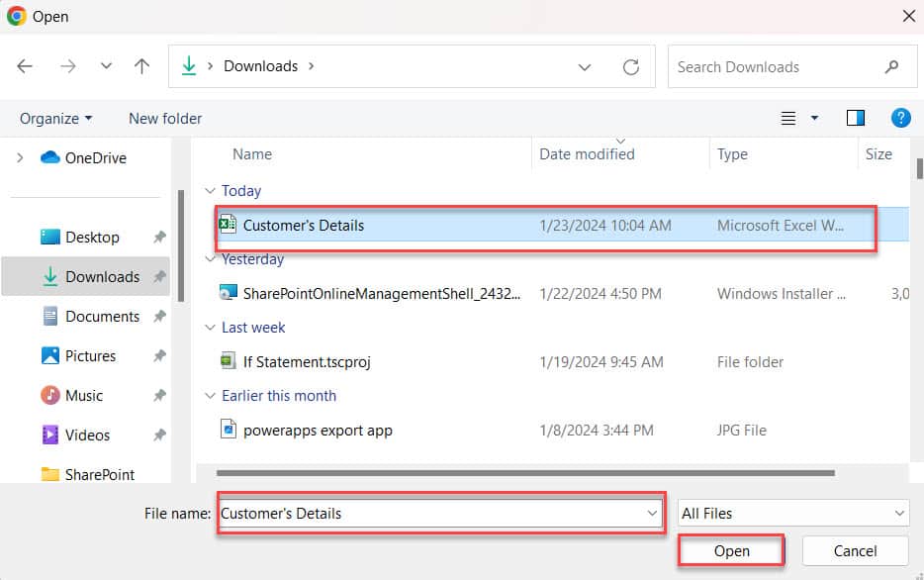Open view options dropdown arrow
This screenshot has width=924, height=580.
tap(814, 119)
